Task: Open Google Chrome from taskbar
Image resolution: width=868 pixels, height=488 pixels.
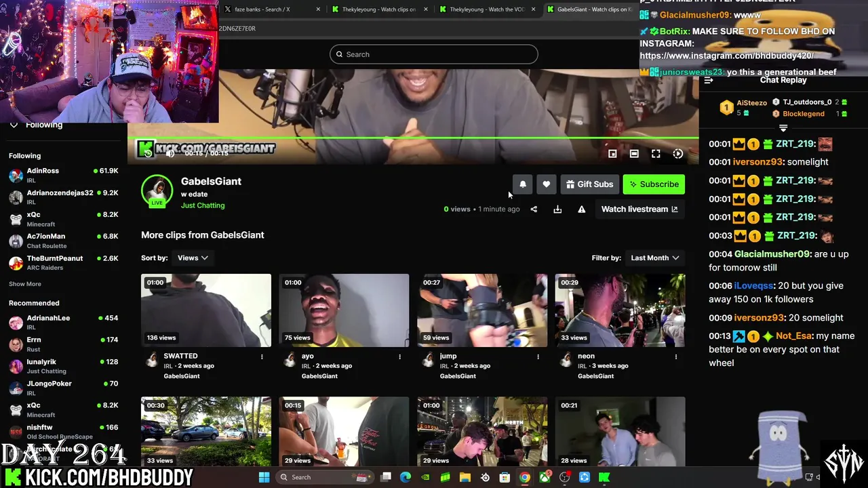Action: pyautogui.click(x=524, y=477)
